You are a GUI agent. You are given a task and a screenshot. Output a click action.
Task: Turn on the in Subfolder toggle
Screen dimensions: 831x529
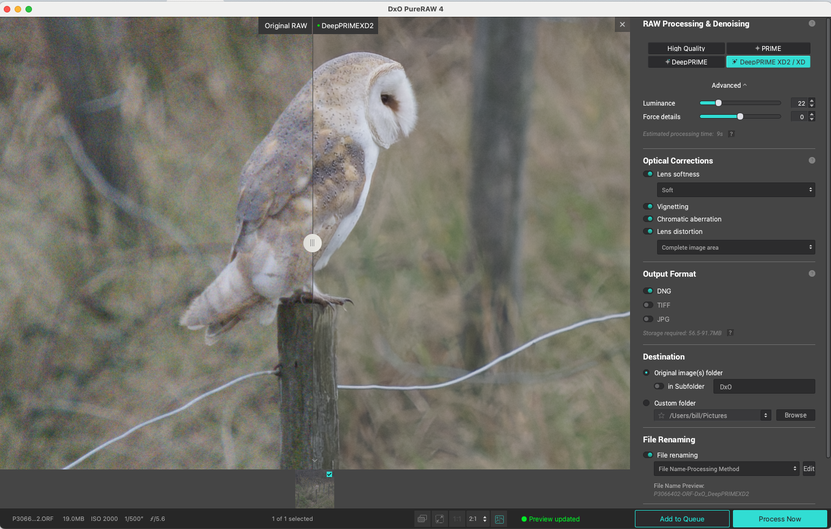[x=658, y=386]
